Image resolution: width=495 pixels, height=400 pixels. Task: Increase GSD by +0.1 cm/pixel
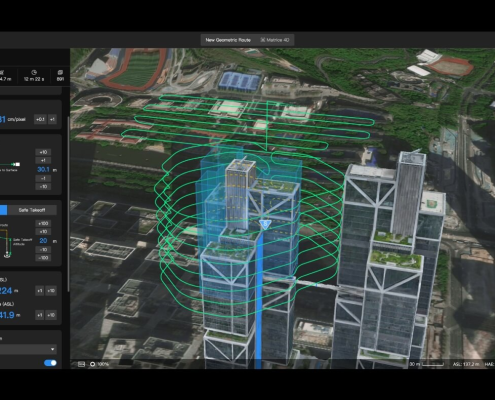(40, 119)
